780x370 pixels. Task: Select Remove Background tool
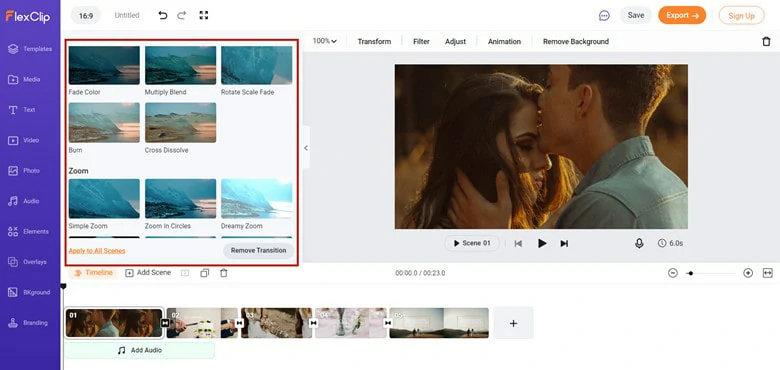576,41
